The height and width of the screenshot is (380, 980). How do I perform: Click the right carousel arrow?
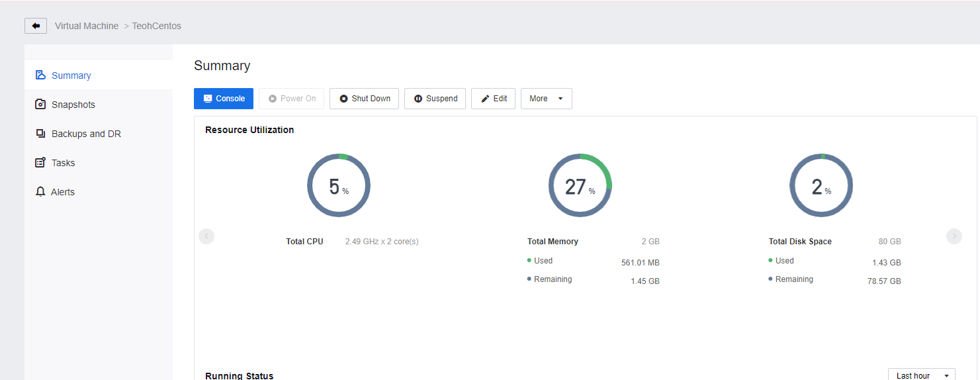pyautogui.click(x=954, y=236)
